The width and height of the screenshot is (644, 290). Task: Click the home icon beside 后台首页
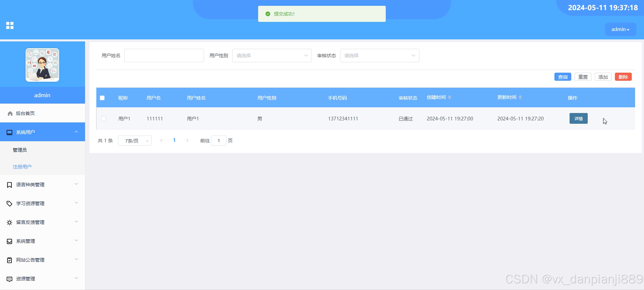tap(10, 114)
